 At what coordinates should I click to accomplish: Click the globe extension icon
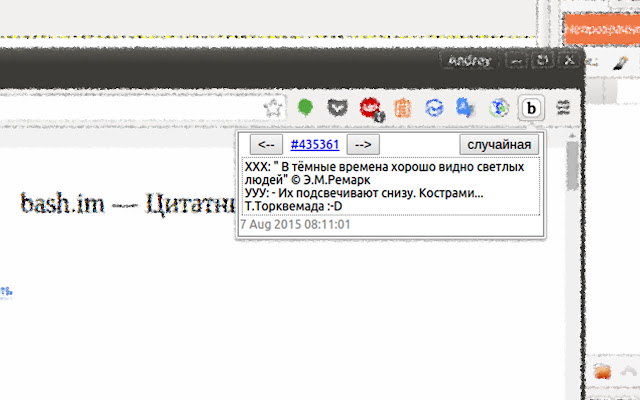(499, 108)
